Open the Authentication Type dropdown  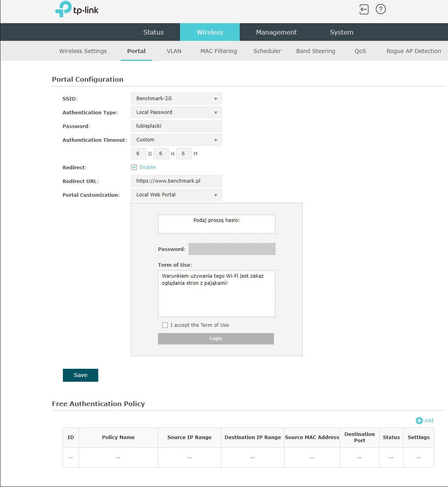click(176, 112)
